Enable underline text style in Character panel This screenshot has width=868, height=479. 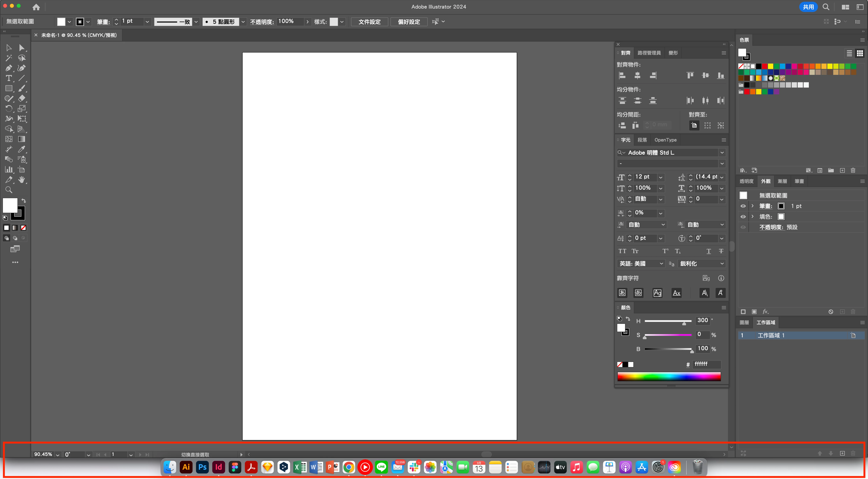709,251
